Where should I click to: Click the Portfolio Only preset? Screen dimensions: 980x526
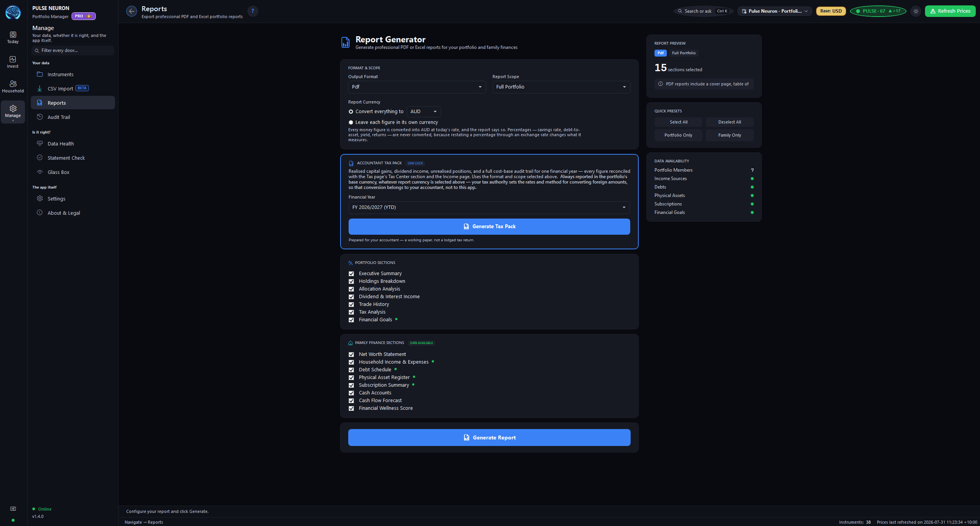pyautogui.click(x=678, y=135)
